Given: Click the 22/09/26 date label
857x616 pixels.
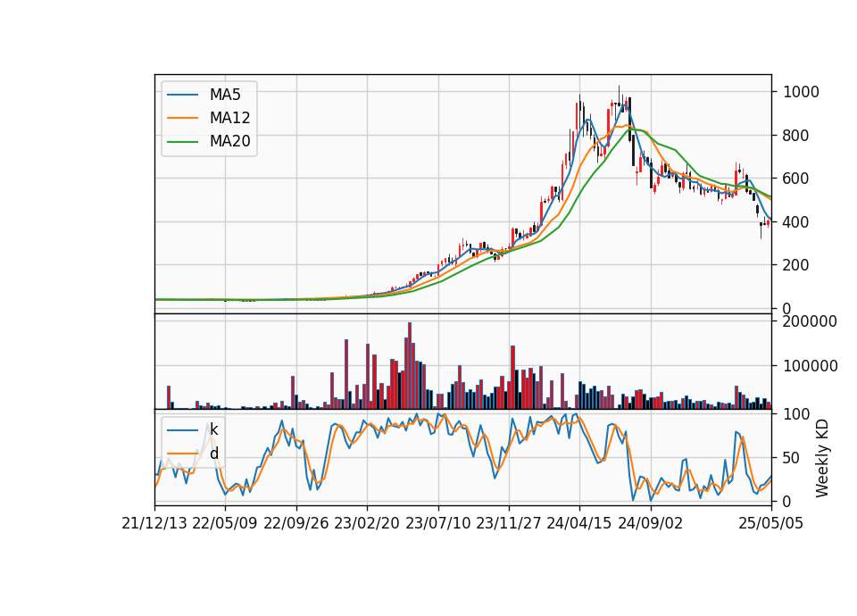Looking at the screenshot, I should pos(296,523).
